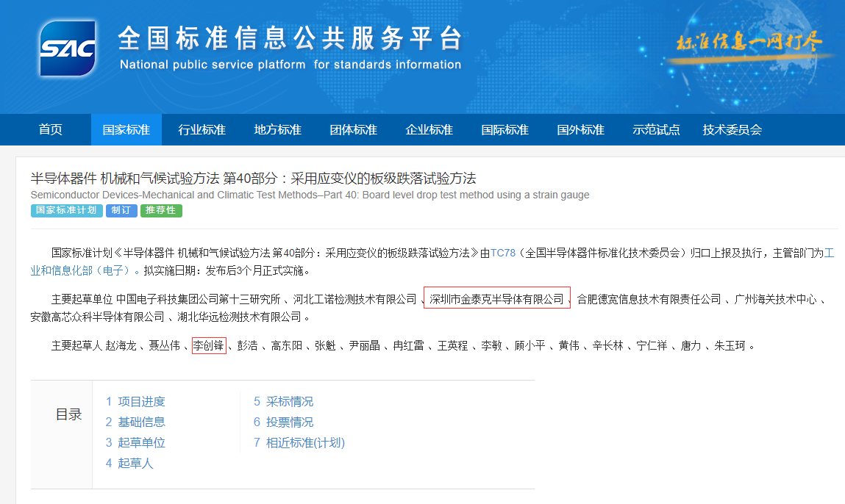Click the 目录 contents label

coord(69,414)
